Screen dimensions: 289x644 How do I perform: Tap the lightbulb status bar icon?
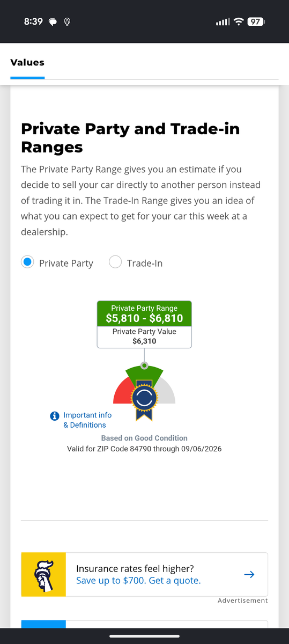[68, 22]
